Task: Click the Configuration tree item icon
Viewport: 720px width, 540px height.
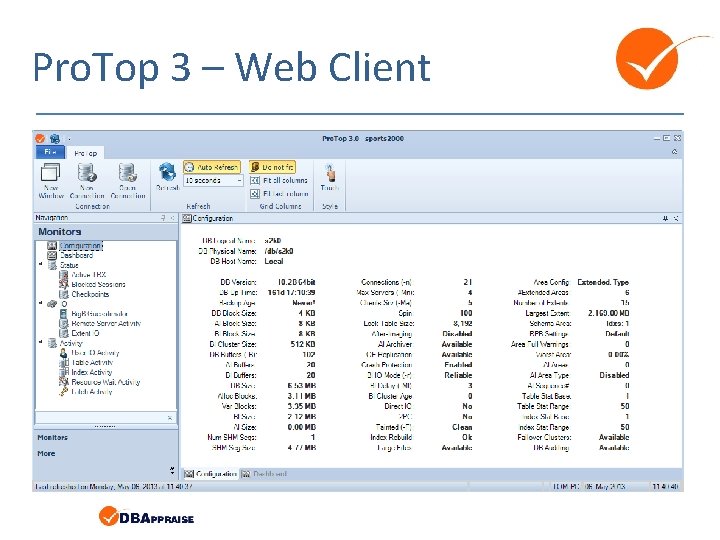Action: 52,246
